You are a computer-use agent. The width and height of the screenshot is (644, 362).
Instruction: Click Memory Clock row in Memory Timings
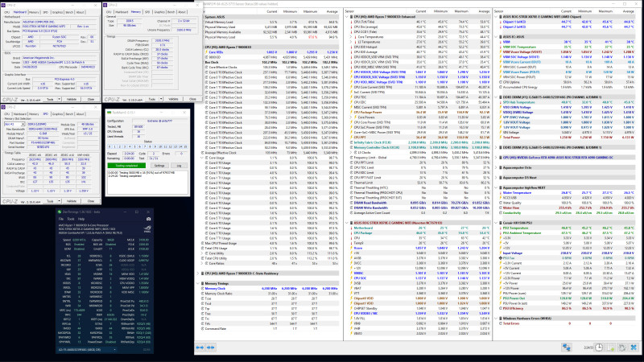(x=270, y=289)
